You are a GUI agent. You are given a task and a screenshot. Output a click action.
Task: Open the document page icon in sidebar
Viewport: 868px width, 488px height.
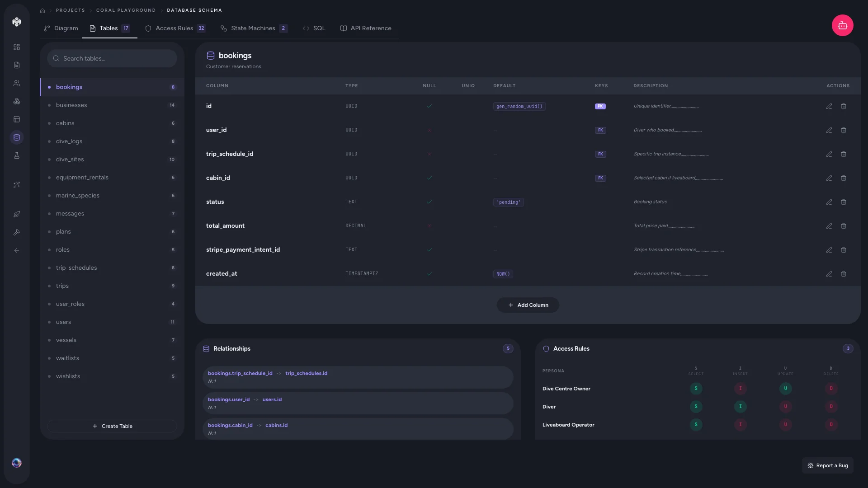pos(17,65)
